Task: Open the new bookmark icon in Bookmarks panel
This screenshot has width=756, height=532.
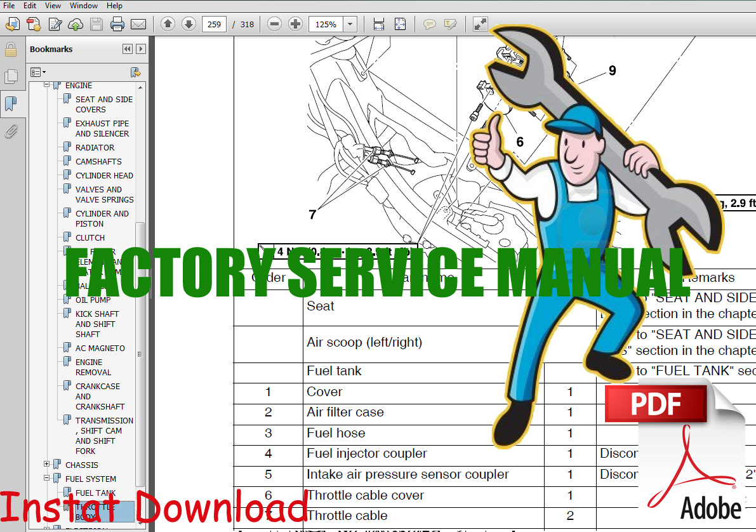Action: tap(135, 72)
